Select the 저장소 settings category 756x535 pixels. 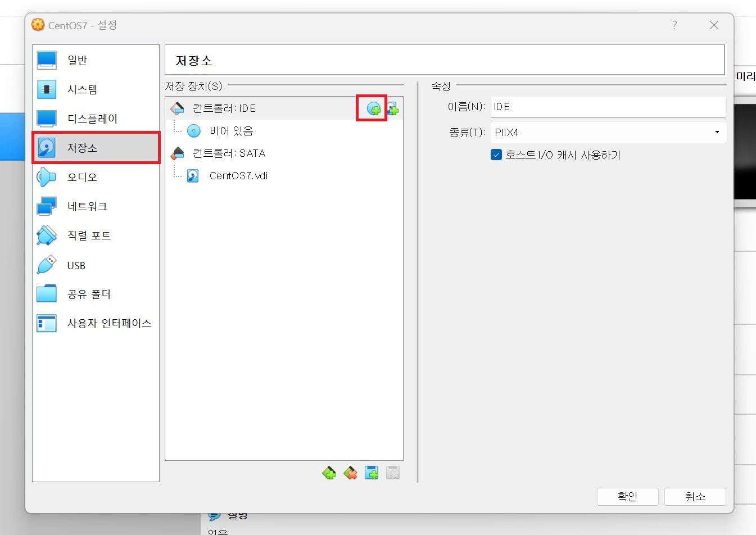96,148
